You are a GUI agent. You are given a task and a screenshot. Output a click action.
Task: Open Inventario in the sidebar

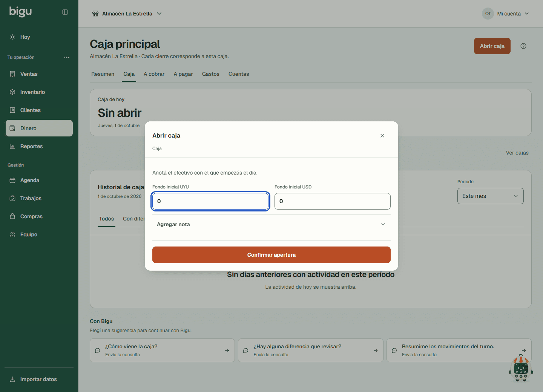click(39, 92)
